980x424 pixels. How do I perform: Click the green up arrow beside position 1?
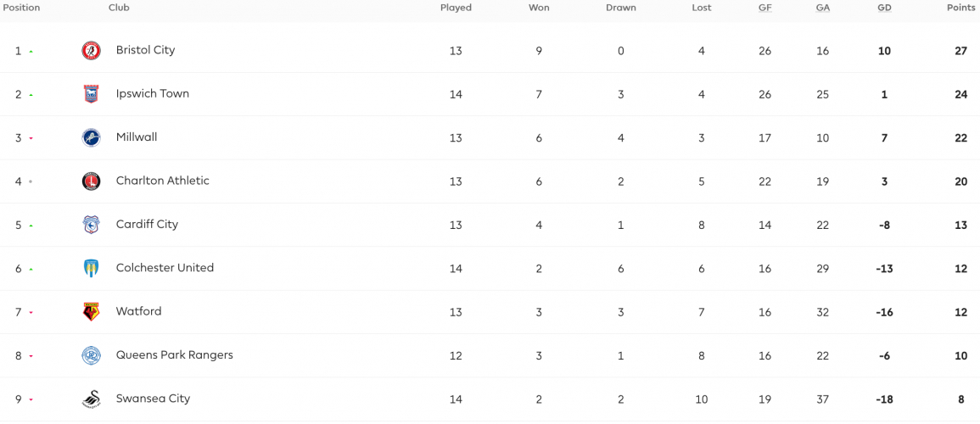click(31, 51)
